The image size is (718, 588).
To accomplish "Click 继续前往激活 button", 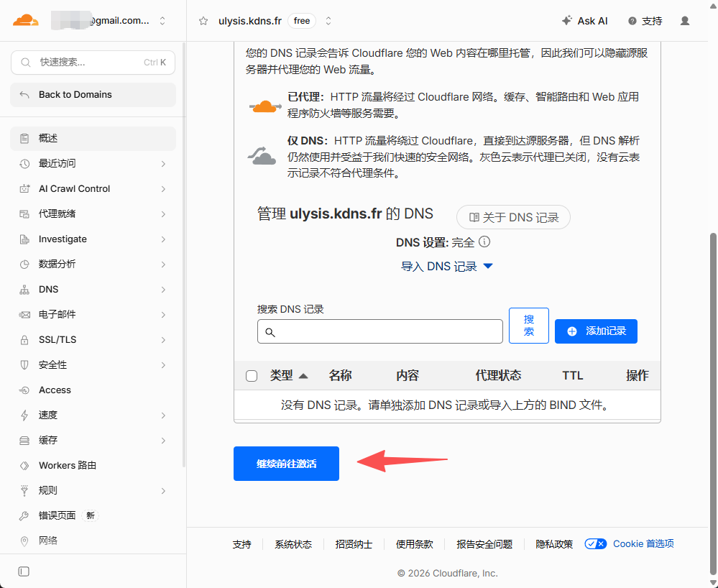I will click(286, 464).
